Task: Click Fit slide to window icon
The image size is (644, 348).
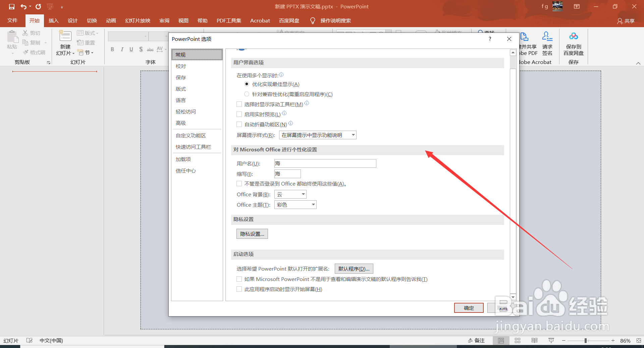Action: point(639,341)
